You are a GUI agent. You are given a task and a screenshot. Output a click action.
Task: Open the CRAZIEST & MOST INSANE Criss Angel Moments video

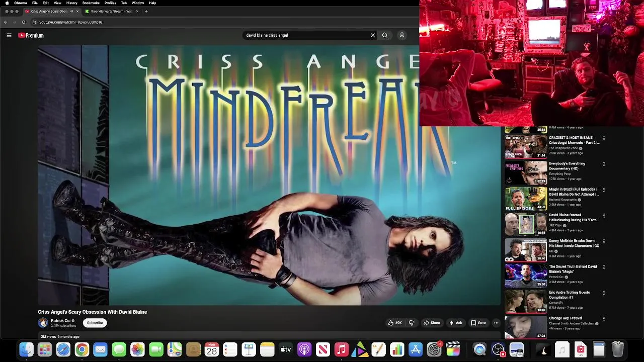pyautogui.click(x=574, y=140)
